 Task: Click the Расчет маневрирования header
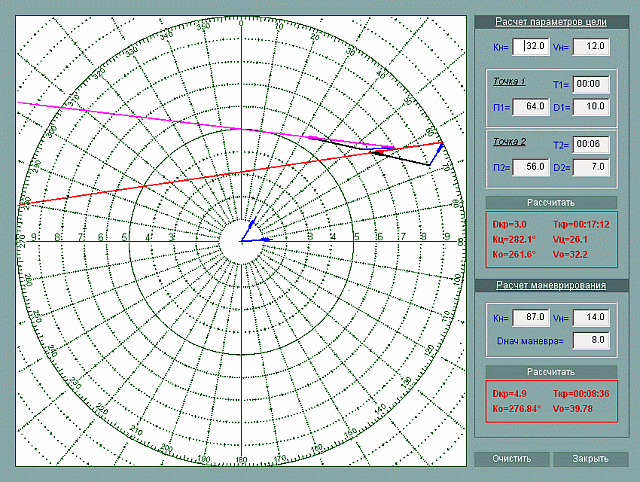coord(551,286)
